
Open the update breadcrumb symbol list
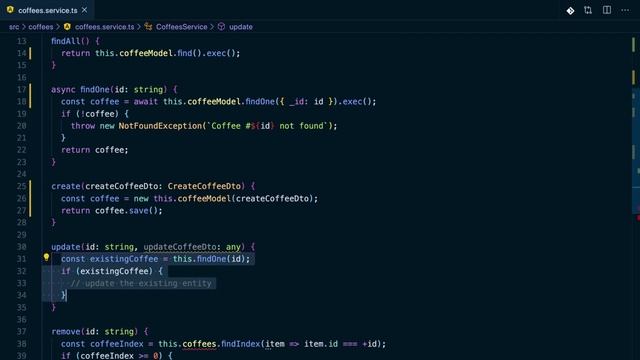coord(241,27)
